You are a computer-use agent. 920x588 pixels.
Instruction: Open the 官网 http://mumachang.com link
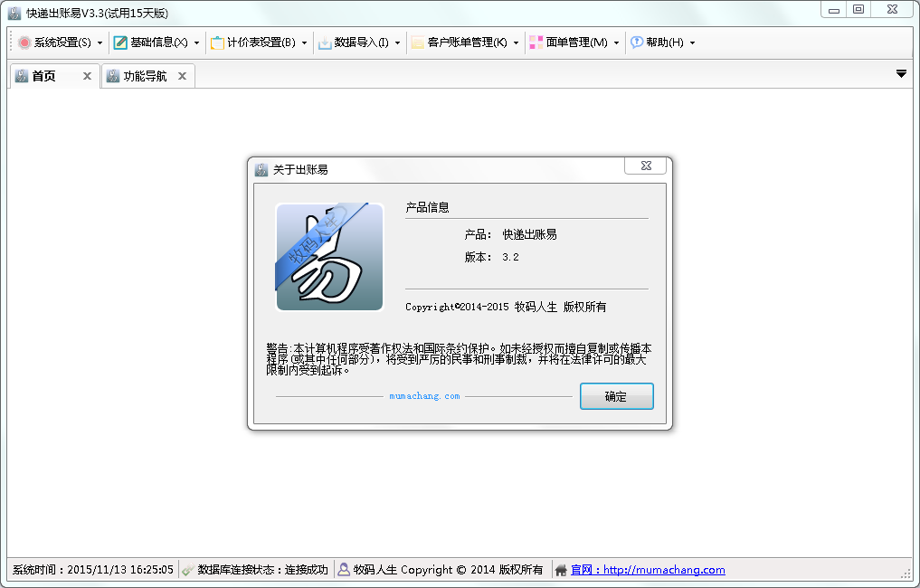648,569
